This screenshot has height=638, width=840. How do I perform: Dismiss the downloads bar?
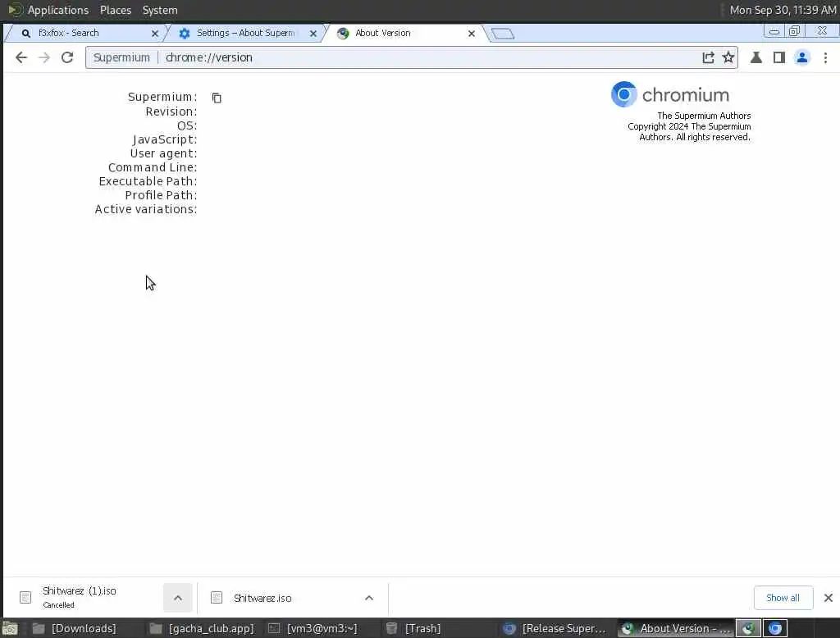[829, 598]
